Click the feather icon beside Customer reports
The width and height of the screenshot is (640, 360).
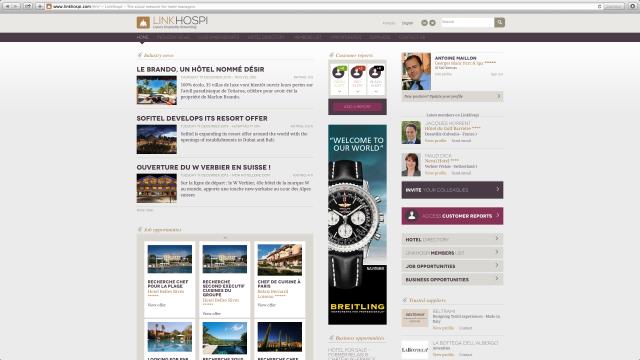point(331,55)
